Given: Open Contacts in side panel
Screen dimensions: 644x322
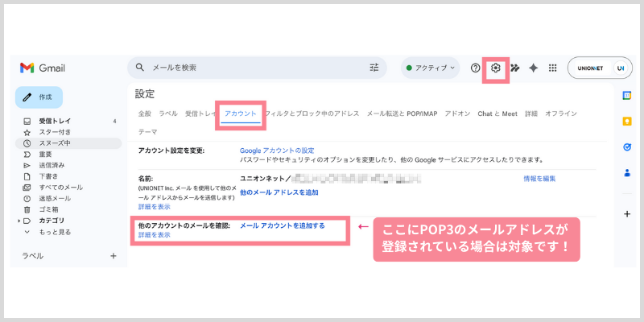Looking at the screenshot, I should click(627, 172).
